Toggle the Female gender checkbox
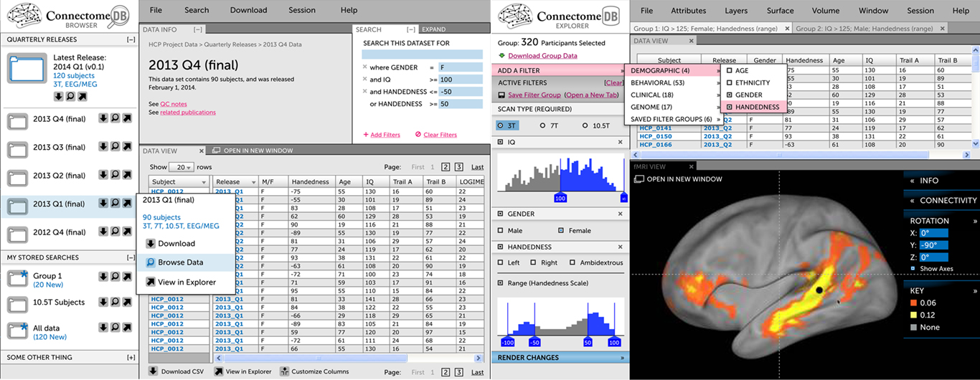The height and width of the screenshot is (380, 980). [560, 231]
